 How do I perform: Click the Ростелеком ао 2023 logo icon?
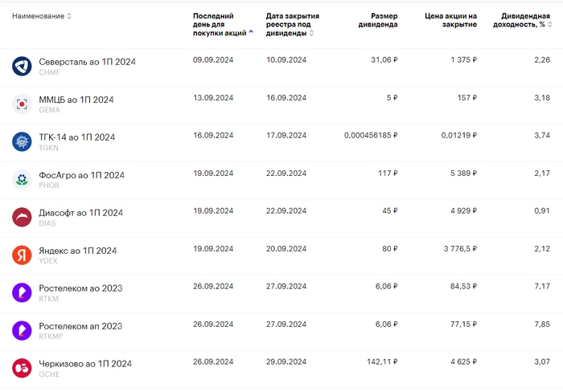click(x=22, y=292)
